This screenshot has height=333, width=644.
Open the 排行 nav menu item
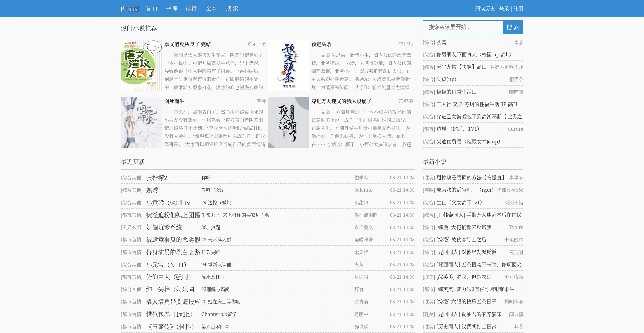[191, 8]
